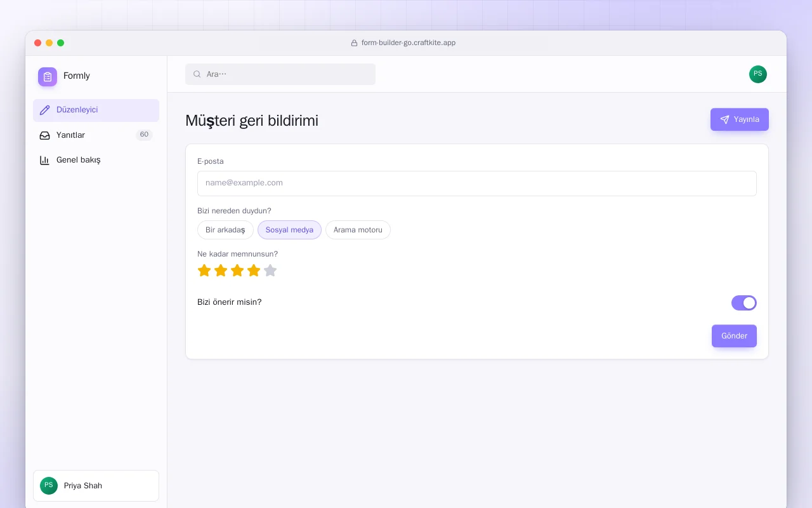The height and width of the screenshot is (508, 812).
Task: Click the magnifying glass search icon
Action: [197, 74]
